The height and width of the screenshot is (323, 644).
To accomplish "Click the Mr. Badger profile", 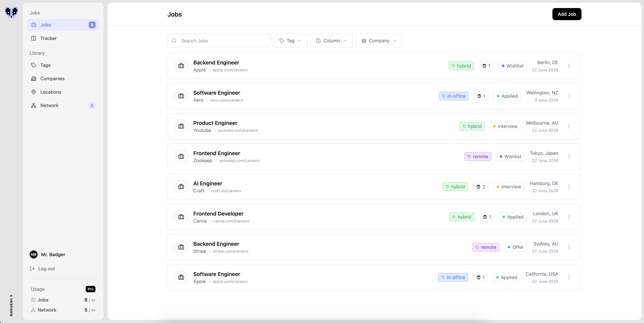I will pyautogui.click(x=48, y=255).
